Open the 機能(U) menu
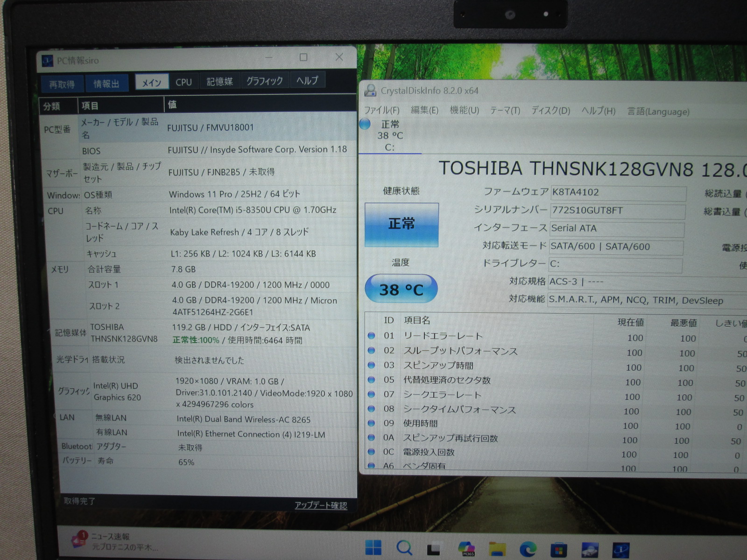The height and width of the screenshot is (560, 747). [x=464, y=110]
